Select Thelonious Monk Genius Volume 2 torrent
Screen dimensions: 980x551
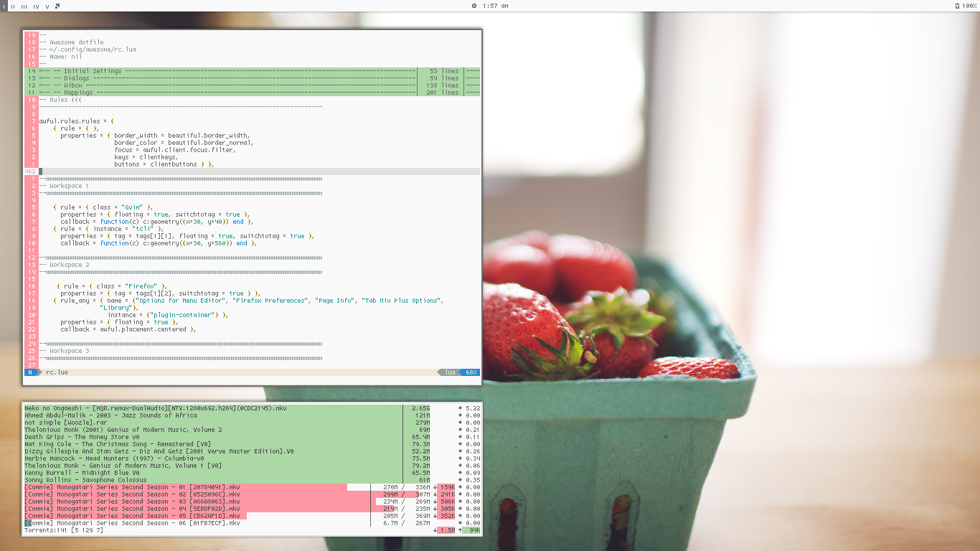tap(253, 430)
